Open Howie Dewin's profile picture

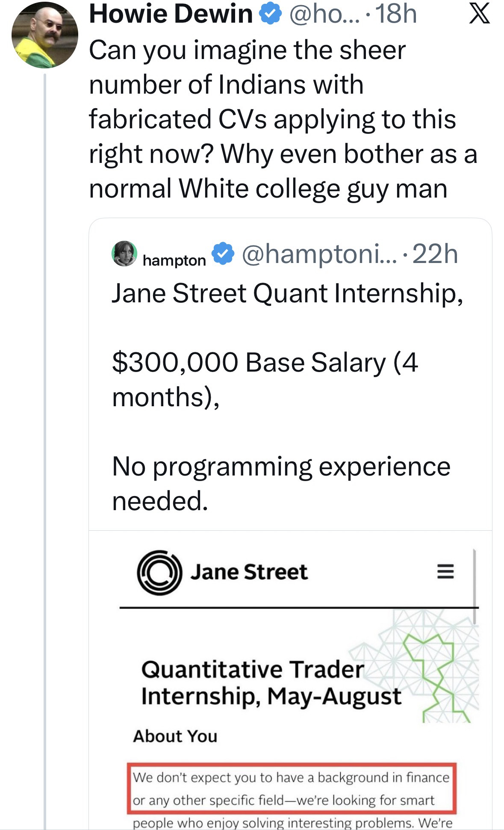coord(44,35)
